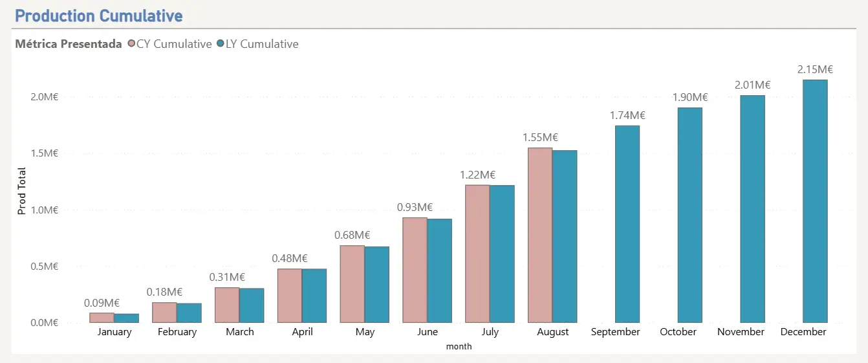Click the 0.0M€ y-axis tick label
The height and width of the screenshot is (363, 868).
tap(45, 323)
